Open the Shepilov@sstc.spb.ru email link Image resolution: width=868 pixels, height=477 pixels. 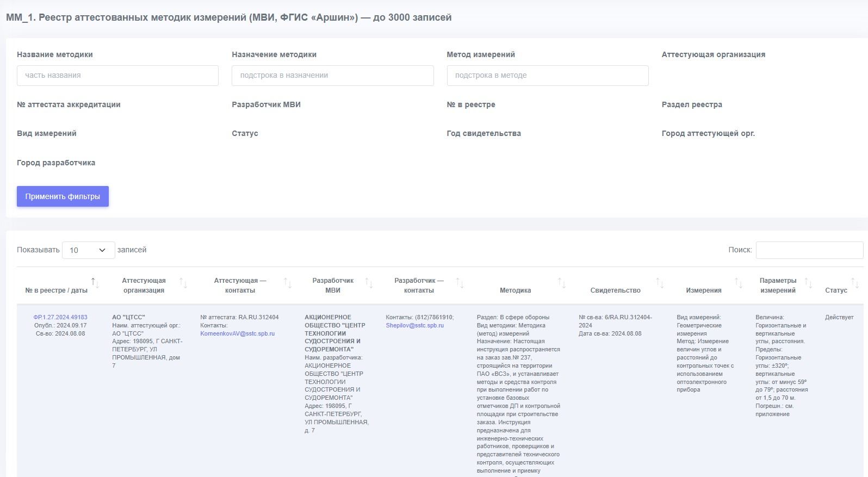click(x=414, y=325)
